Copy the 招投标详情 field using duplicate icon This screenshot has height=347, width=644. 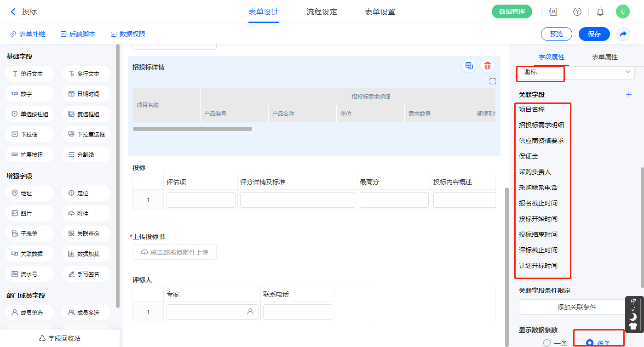point(469,66)
